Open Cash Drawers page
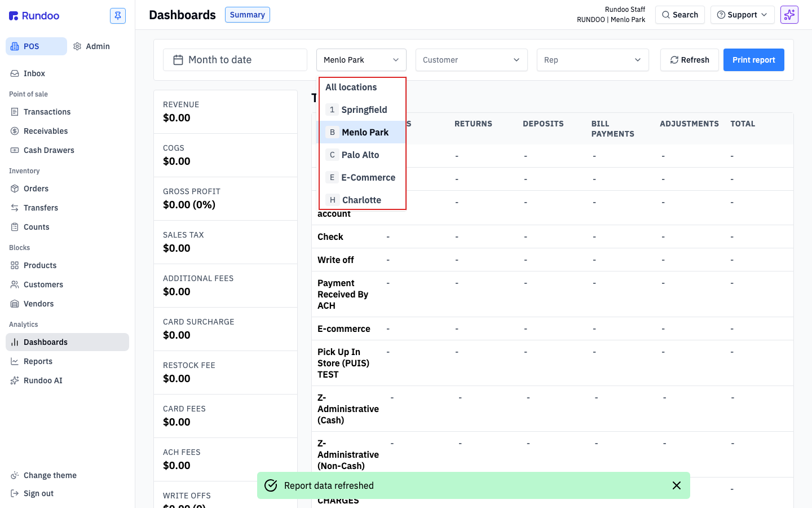 tap(67, 150)
